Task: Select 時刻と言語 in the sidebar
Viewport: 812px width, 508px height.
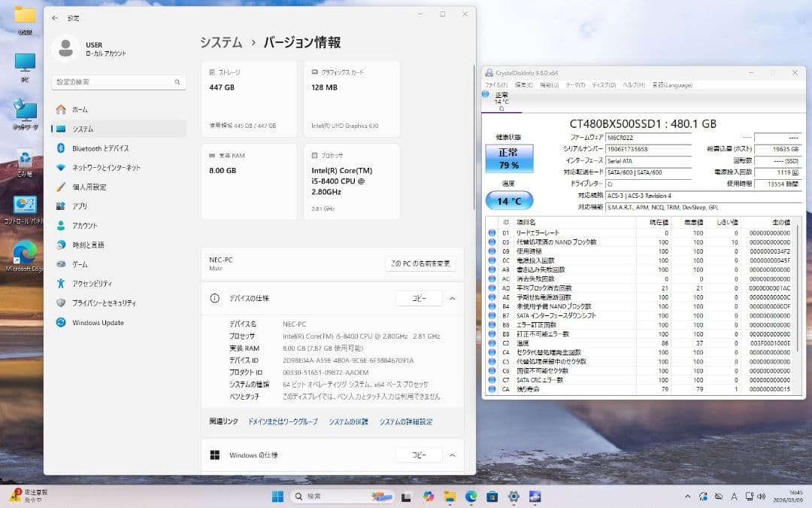Action: [119, 245]
